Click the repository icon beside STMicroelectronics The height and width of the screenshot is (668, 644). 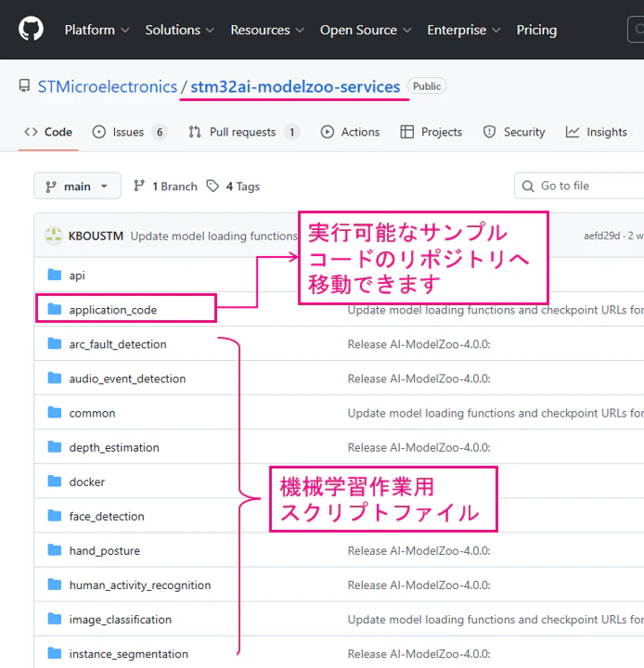(x=25, y=86)
